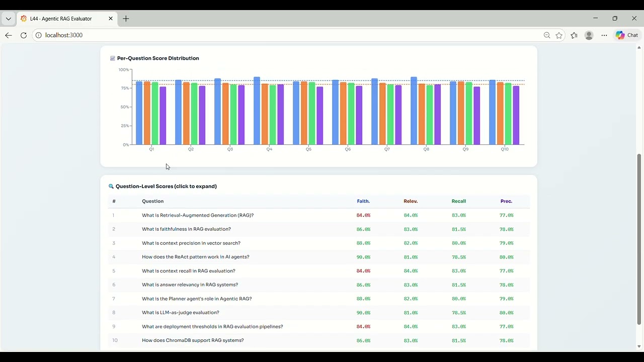Click the green recall bar for Q8
Viewport: 644px width, 362px height.
430,115
